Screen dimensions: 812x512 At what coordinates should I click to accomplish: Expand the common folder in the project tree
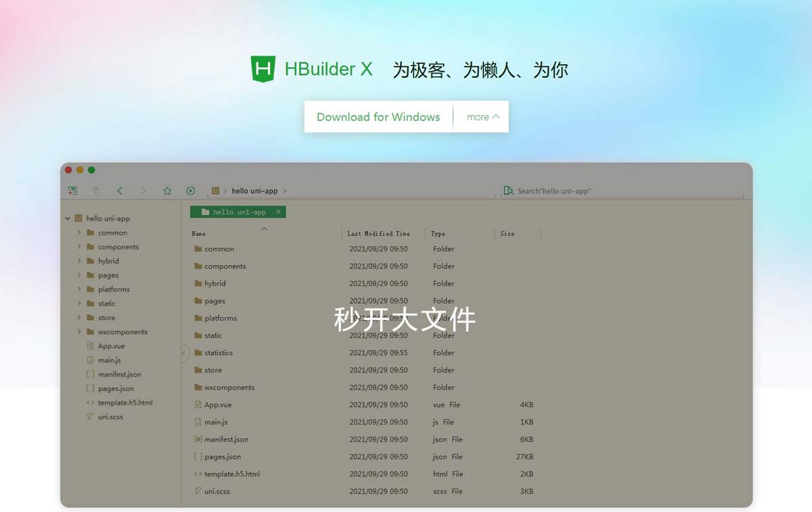(79, 233)
